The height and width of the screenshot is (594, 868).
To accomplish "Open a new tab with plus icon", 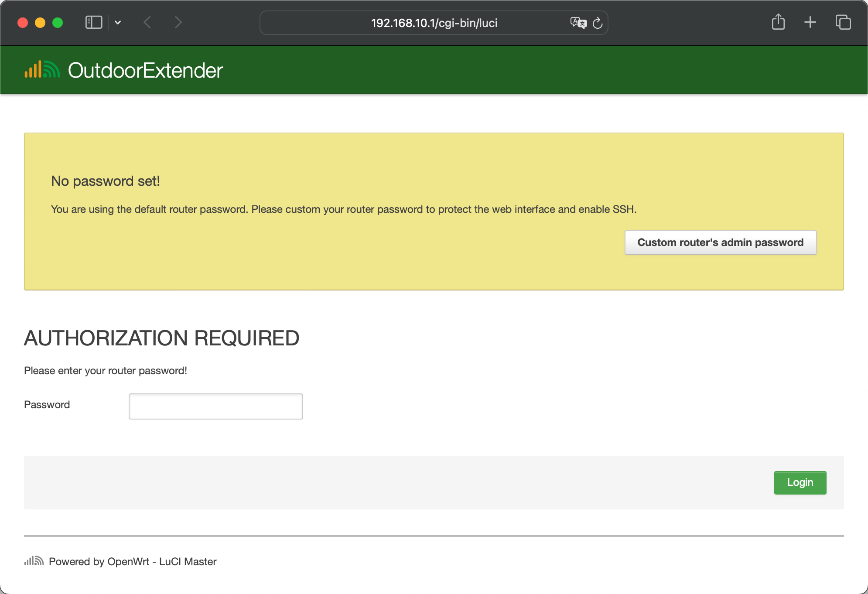I will click(810, 22).
